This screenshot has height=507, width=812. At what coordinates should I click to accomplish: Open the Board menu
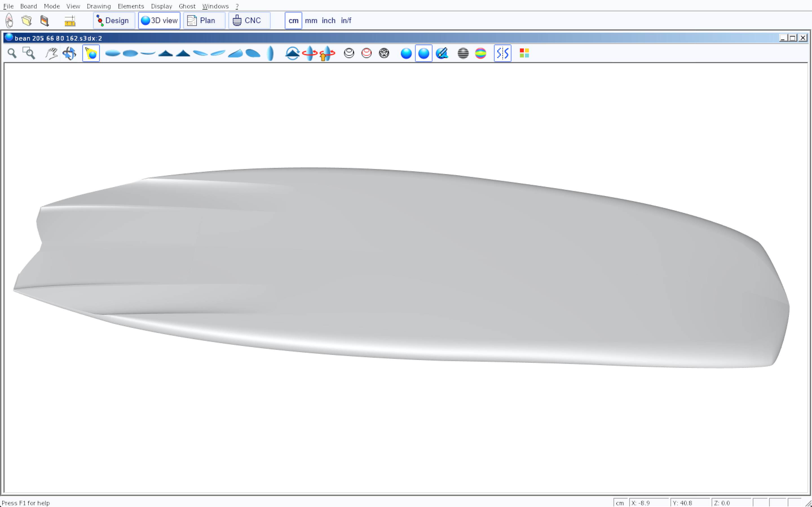pyautogui.click(x=28, y=6)
